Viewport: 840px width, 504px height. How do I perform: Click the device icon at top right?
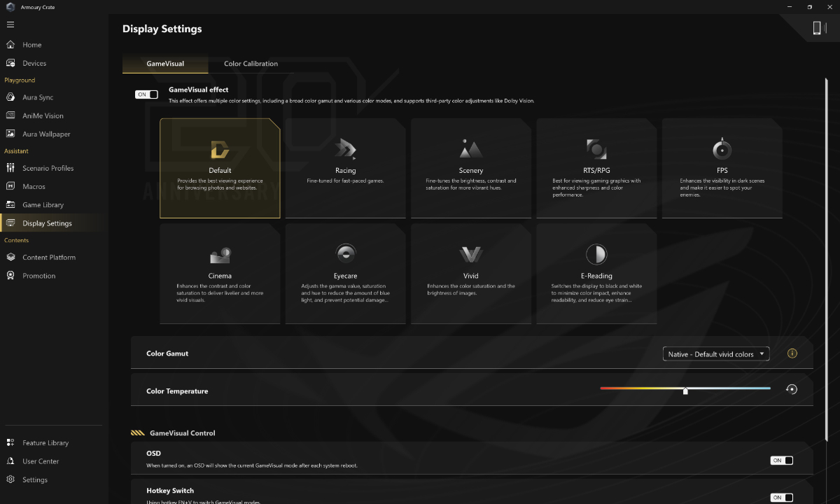point(816,28)
